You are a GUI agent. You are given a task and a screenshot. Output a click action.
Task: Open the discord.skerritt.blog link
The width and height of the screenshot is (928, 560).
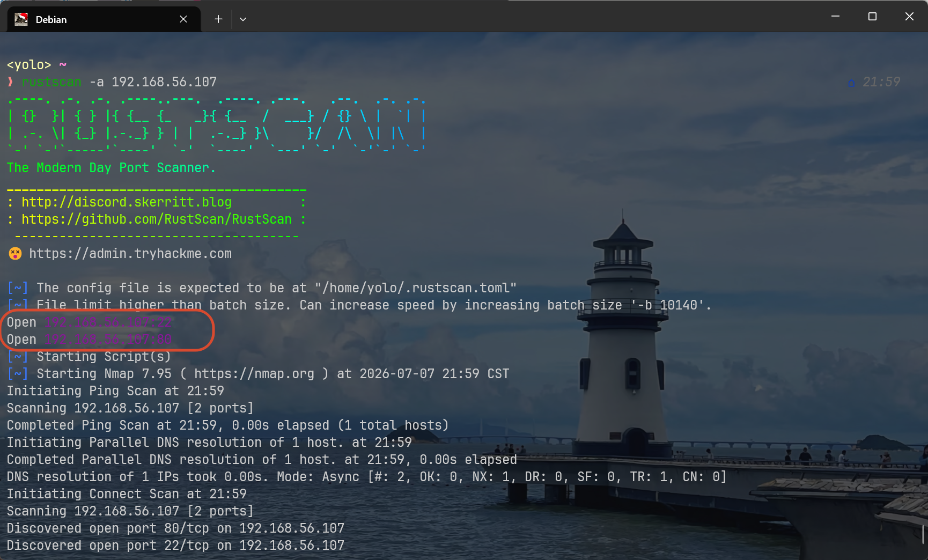pos(127,202)
